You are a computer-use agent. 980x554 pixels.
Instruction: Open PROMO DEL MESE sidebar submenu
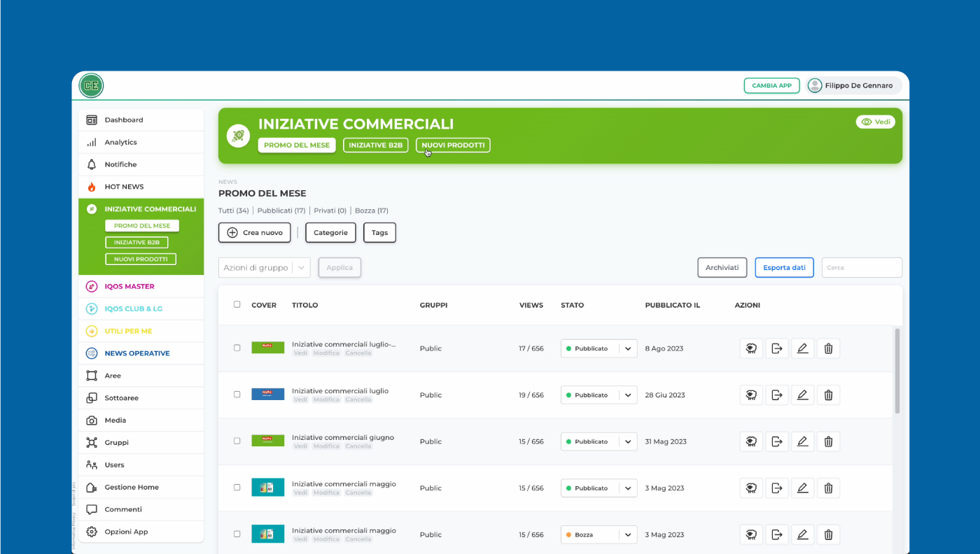click(142, 226)
